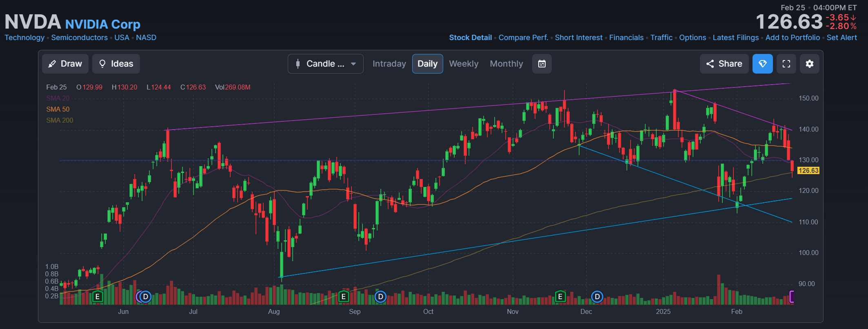Click the August earnings E marker
The width and height of the screenshot is (868, 329).
click(344, 297)
